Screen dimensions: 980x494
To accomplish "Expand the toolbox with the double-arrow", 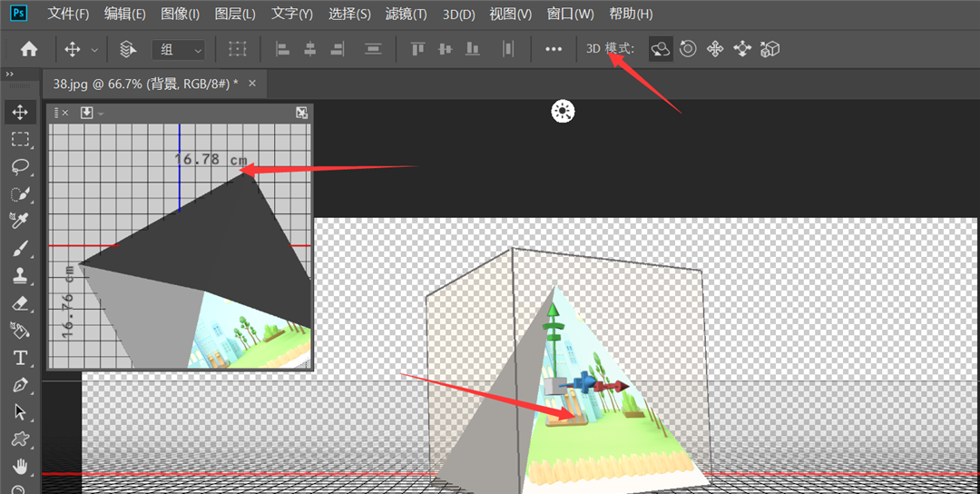I will click(9, 74).
